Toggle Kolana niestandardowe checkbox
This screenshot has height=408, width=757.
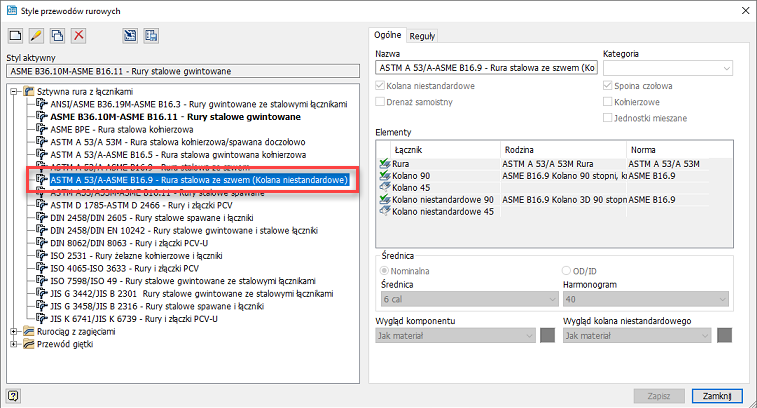[380, 85]
